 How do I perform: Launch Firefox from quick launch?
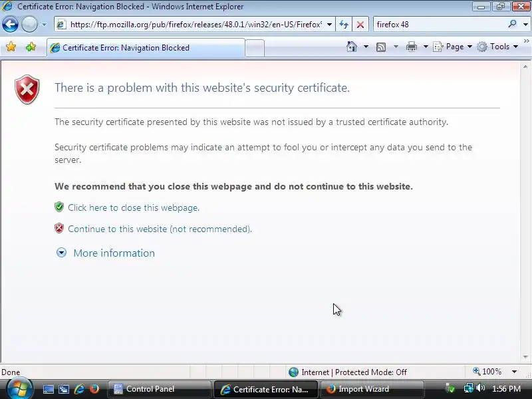(x=94, y=389)
